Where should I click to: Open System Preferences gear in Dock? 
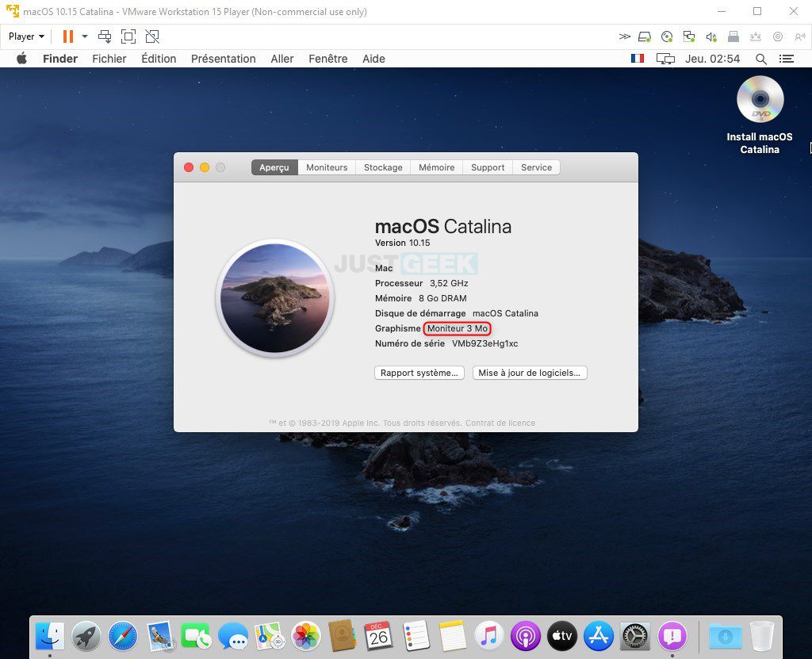[635, 635]
